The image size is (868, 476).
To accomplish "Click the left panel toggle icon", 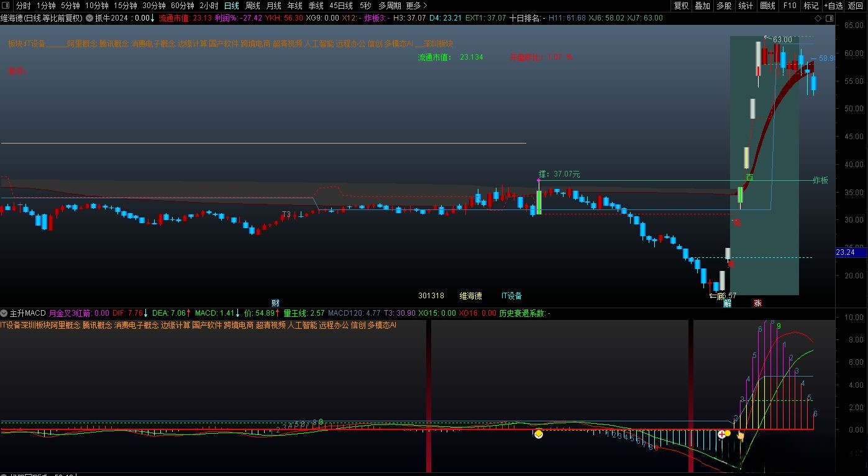I will pos(6,6).
